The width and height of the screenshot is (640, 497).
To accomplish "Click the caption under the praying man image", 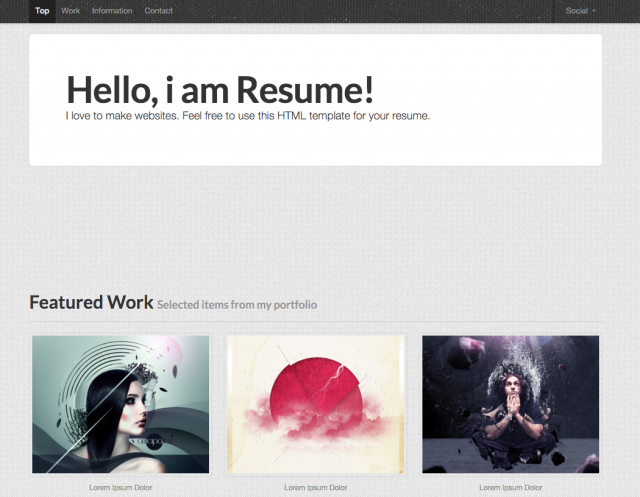I will click(510, 488).
